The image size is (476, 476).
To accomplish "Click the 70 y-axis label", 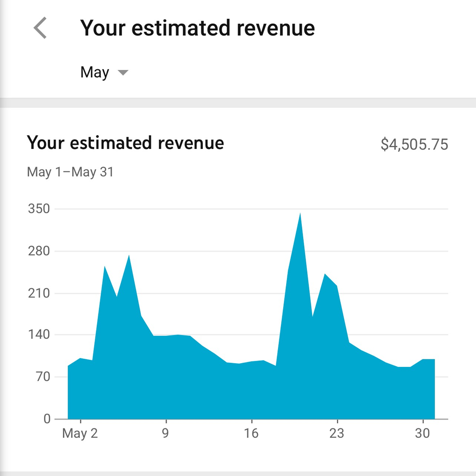I will coord(40,377).
